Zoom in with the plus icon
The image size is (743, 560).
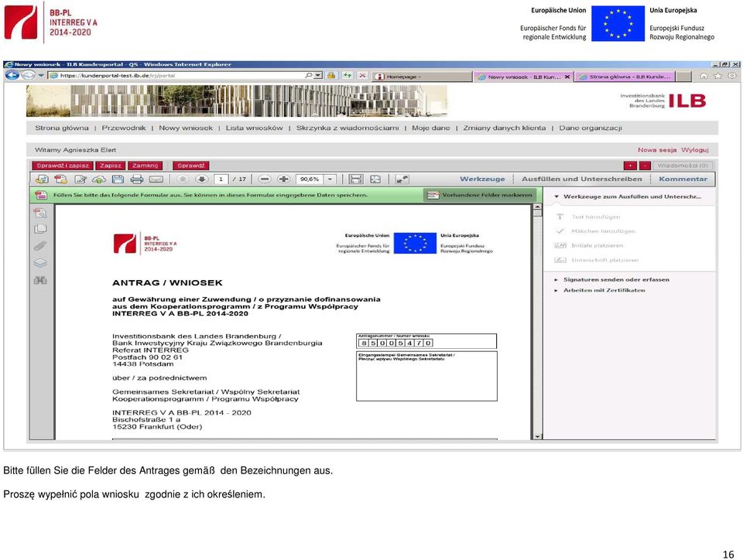(284, 179)
